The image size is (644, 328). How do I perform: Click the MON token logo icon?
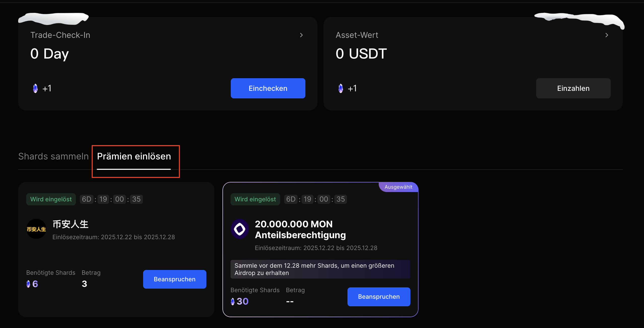(x=240, y=229)
